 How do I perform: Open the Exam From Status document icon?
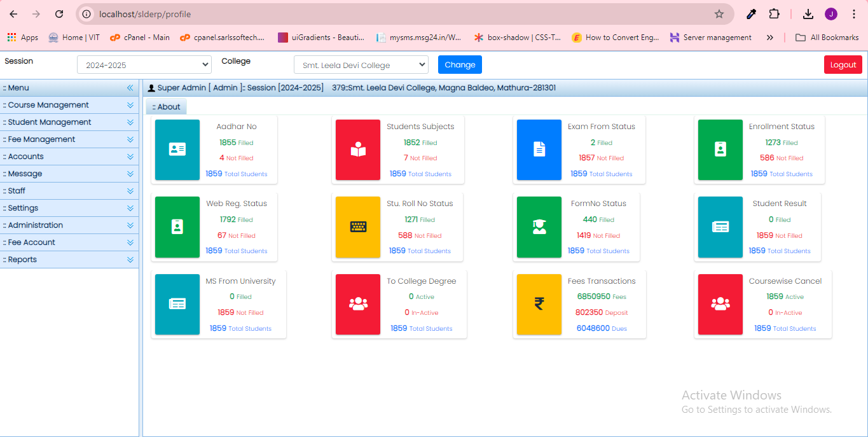point(538,150)
